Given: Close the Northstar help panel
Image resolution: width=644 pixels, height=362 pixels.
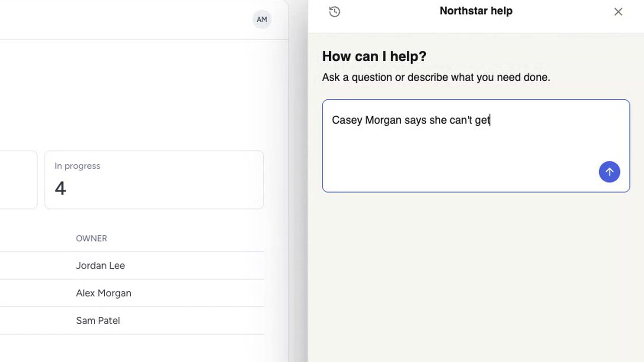Looking at the screenshot, I should coord(618,12).
